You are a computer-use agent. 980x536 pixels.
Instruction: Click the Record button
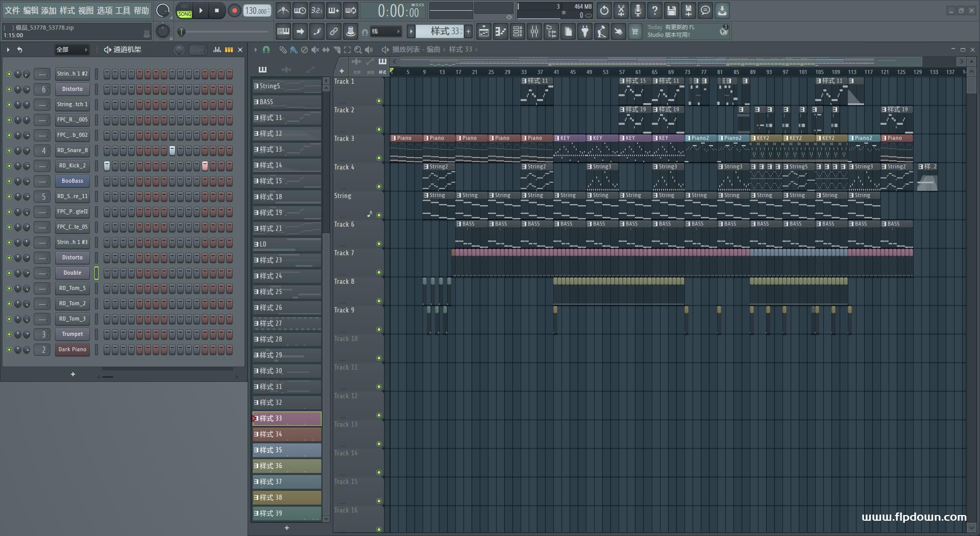[234, 11]
